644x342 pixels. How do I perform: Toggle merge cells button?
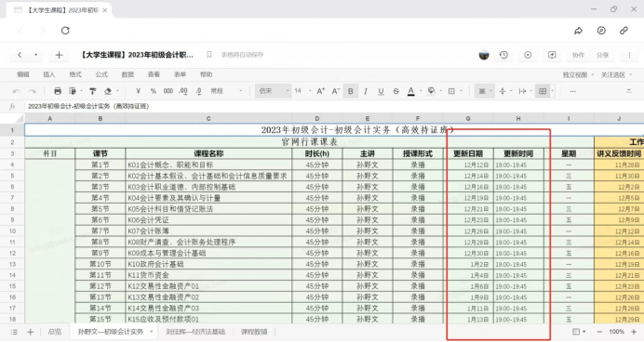click(543, 91)
